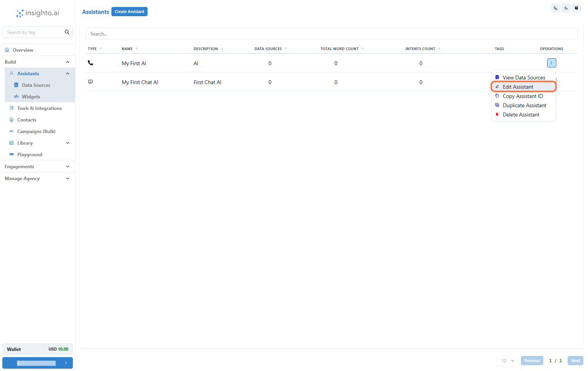Click the Previous page button
The height and width of the screenshot is (371, 588).
(x=532, y=361)
